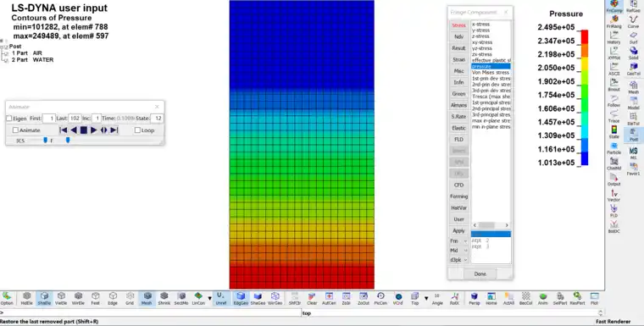
Task: Open the ASCII data tool
Action: pyautogui.click(x=614, y=69)
